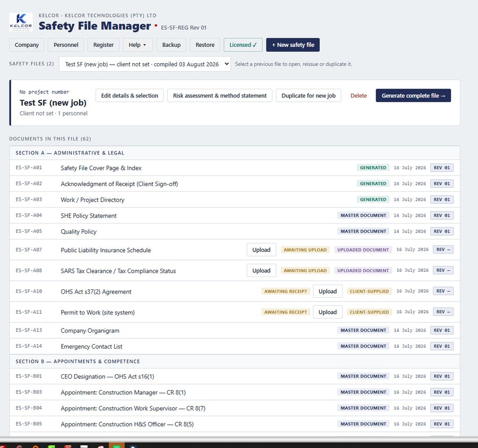Select 'Acknowledgment of Receipt (Client Sign-off)' row
Image resolution: width=478 pixels, height=448 pixels.
[x=235, y=184]
